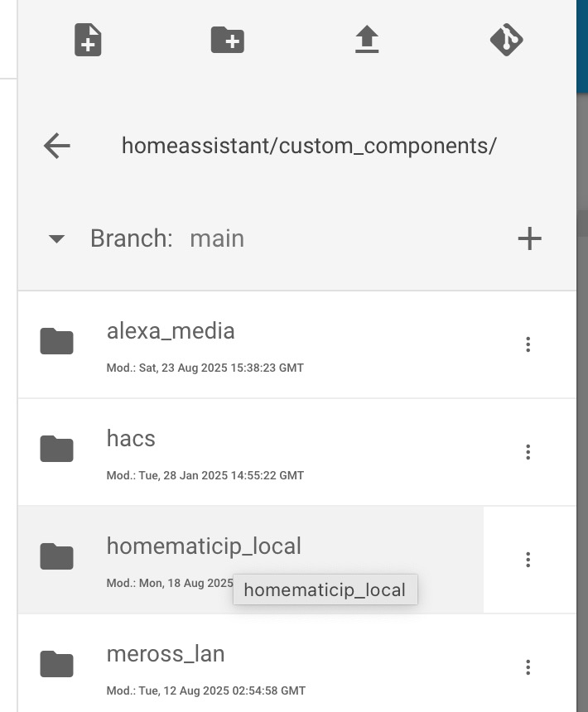The width and height of the screenshot is (588, 712).
Task: Open the git menu icon
Action: click(507, 40)
